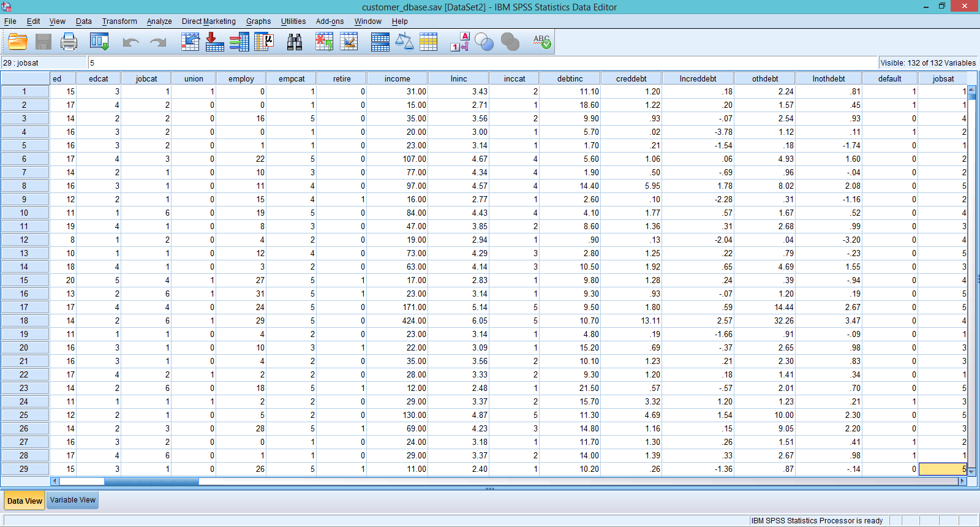Click vertical scrollbar down arrow

(x=971, y=471)
